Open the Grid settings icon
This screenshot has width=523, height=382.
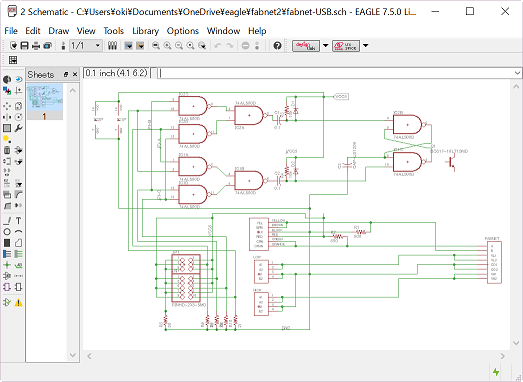[13, 60]
